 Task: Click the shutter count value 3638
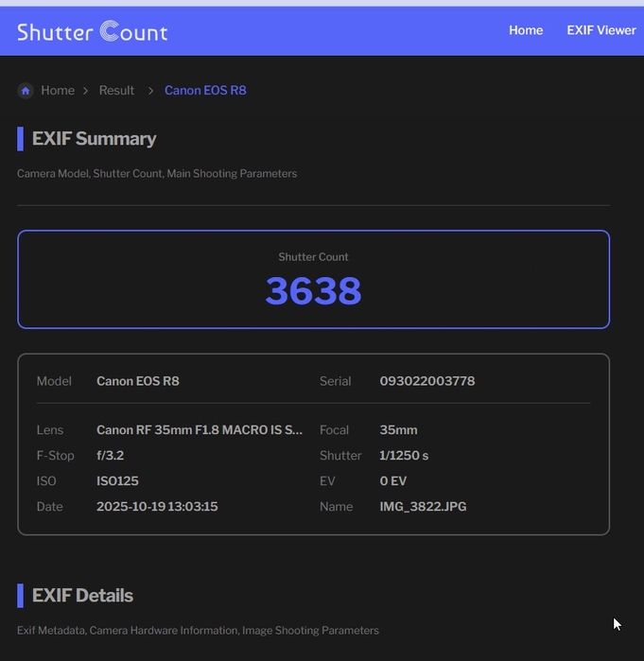(x=313, y=290)
